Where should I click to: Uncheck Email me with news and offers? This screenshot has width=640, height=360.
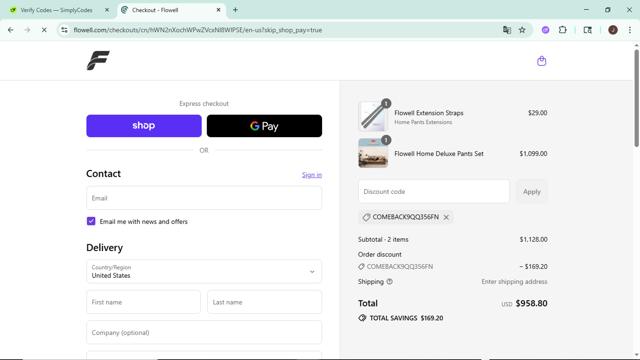point(91,221)
